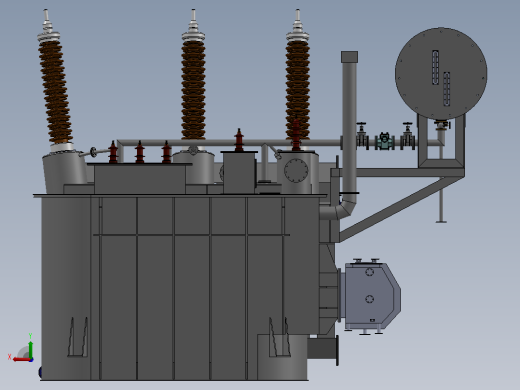
Task: Select the first small red bushing on left box
Action: tap(113, 152)
